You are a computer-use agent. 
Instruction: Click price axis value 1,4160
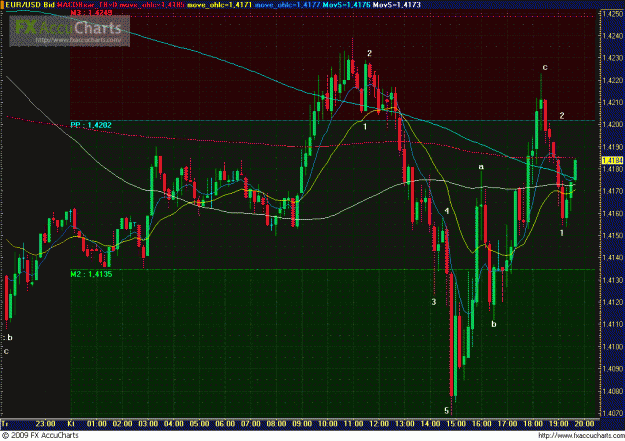pyautogui.click(x=613, y=214)
